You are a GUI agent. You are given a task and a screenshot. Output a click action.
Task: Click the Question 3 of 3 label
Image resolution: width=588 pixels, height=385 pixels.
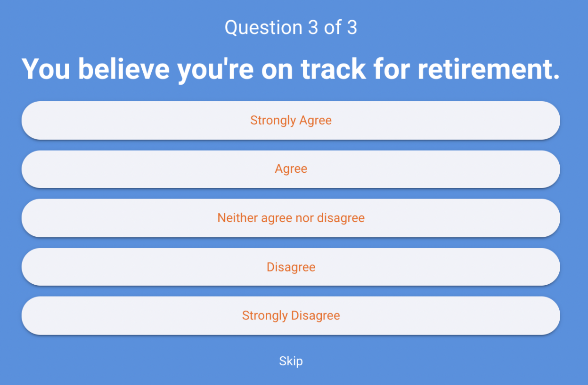[291, 28]
